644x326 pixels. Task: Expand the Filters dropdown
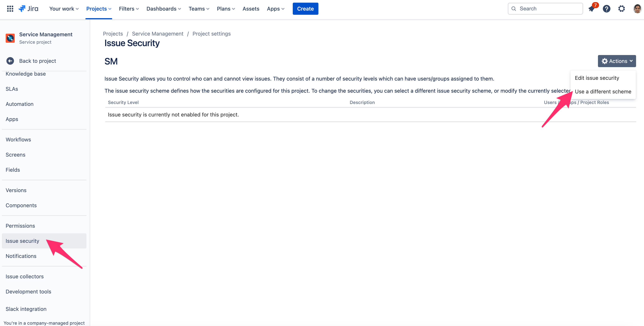(129, 9)
